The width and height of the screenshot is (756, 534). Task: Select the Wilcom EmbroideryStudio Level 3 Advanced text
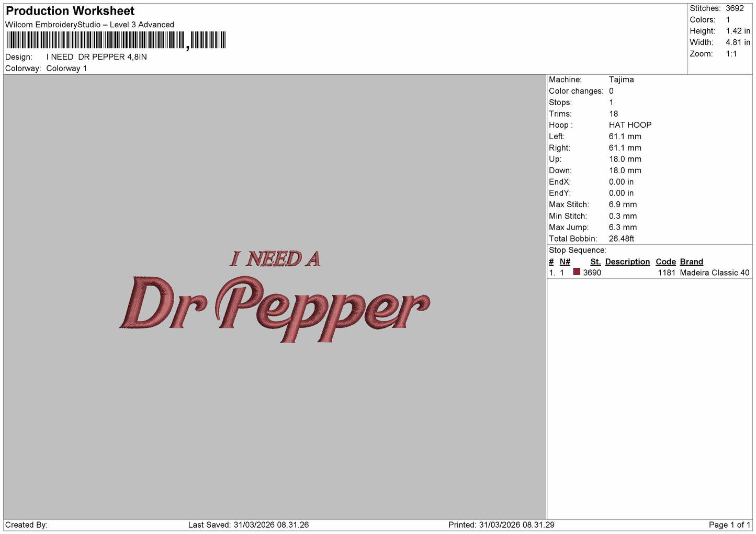point(89,25)
